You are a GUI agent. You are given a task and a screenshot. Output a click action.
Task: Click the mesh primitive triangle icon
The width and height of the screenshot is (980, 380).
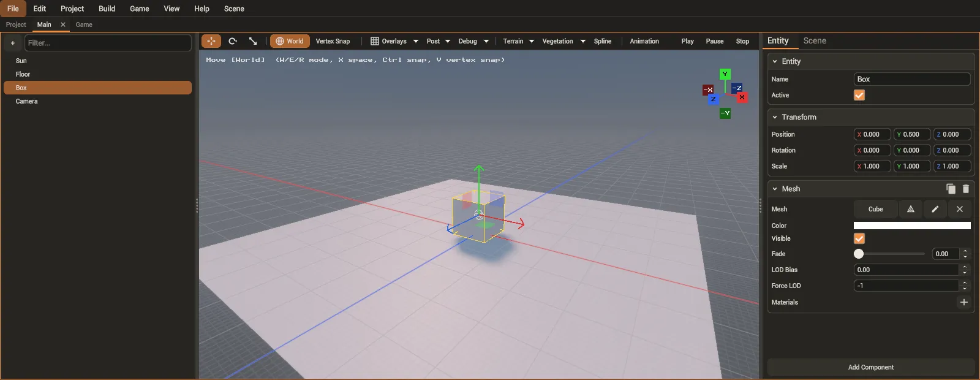pos(911,209)
